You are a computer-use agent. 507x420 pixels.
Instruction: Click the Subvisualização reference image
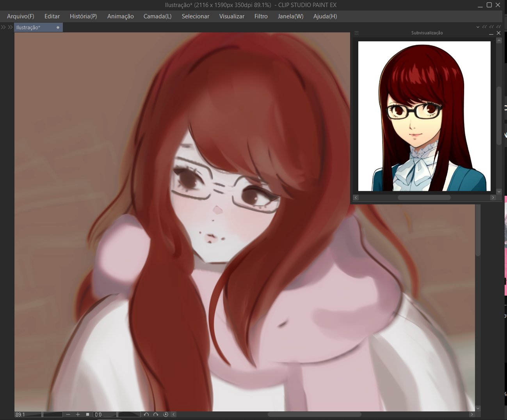pyautogui.click(x=424, y=116)
